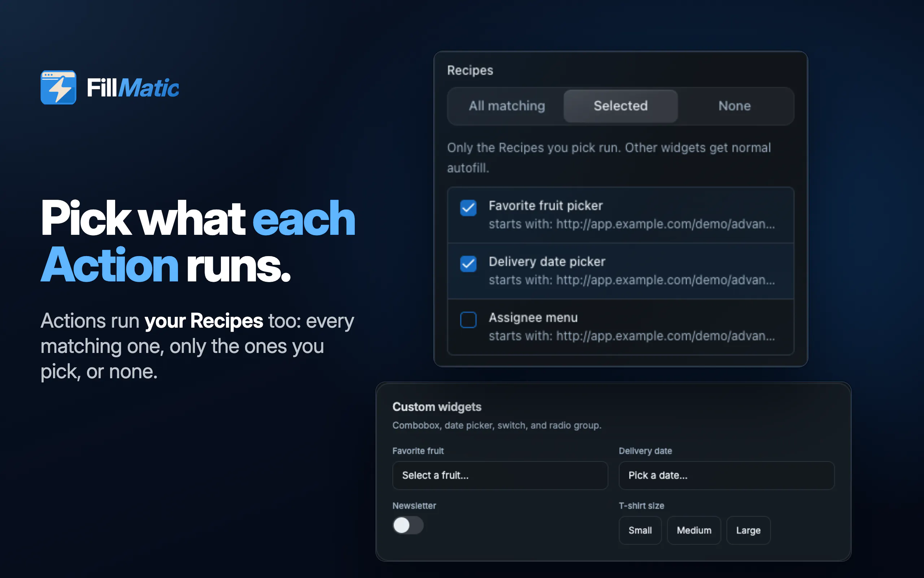924x578 pixels.
Task: Toggle the Newsletter switch on
Action: [x=408, y=525]
